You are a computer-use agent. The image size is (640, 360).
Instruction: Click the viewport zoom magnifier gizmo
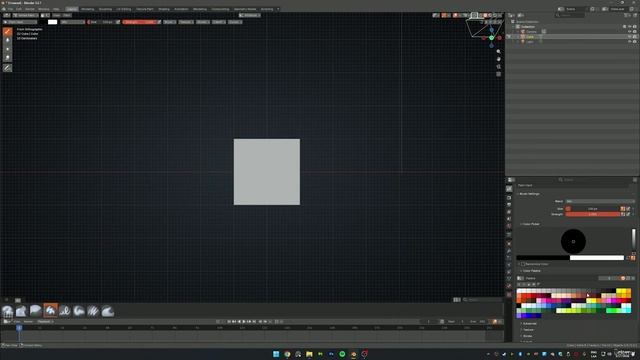(x=498, y=52)
